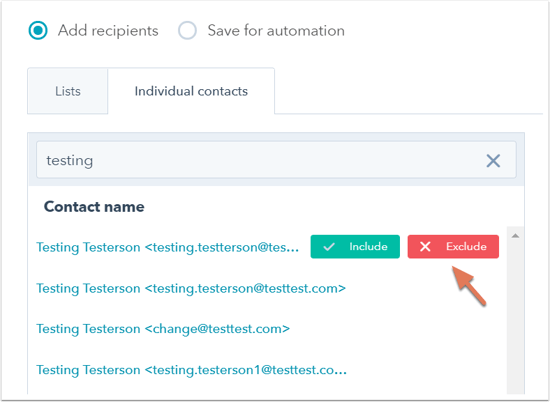Select the Save for automation radio button

187,31
